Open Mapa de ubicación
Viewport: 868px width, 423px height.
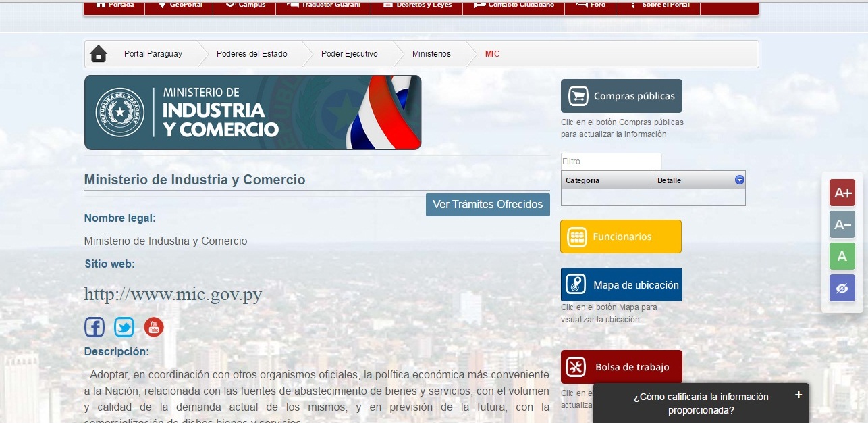click(x=621, y=284)
